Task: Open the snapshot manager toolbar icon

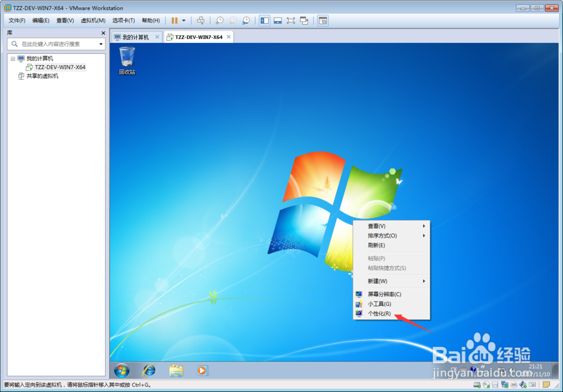Action: tap(246, 20)
